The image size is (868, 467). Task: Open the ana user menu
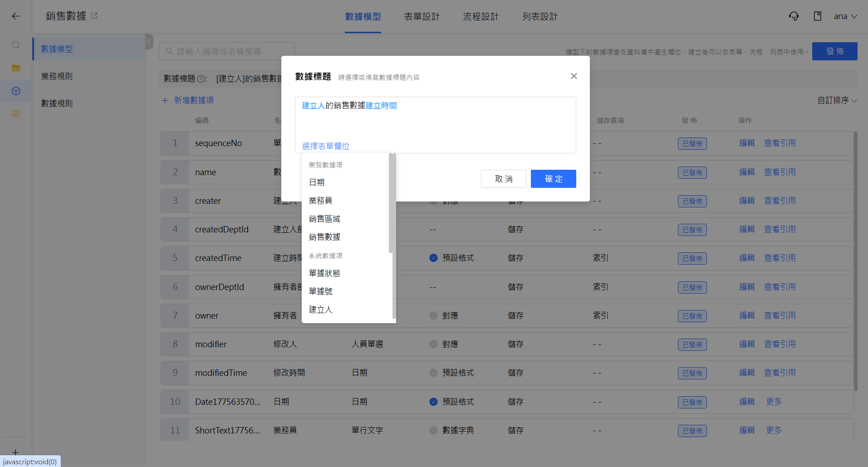(845, 16)
